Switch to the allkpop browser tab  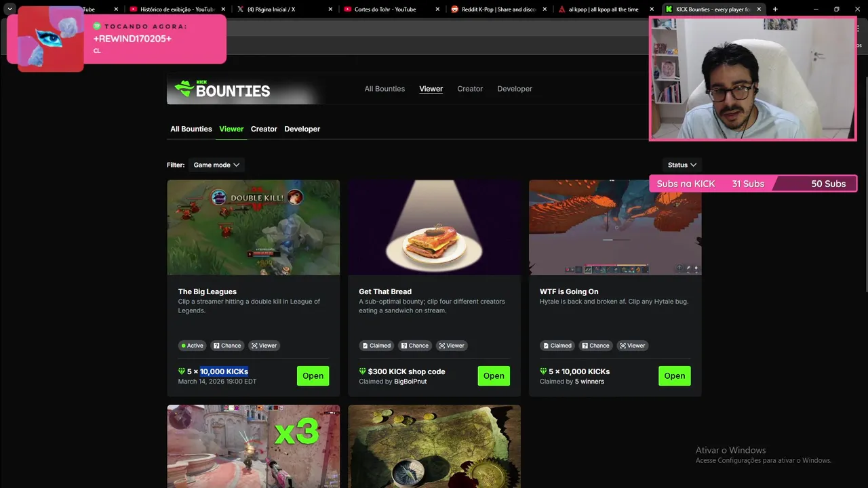(602, 9)
